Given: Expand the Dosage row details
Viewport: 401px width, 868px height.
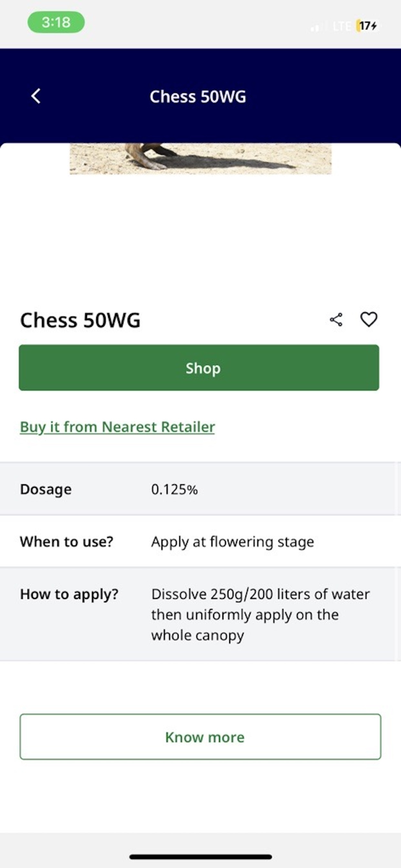Looking at the screenshot, I should pyautogui.click(x=200, y=489).
